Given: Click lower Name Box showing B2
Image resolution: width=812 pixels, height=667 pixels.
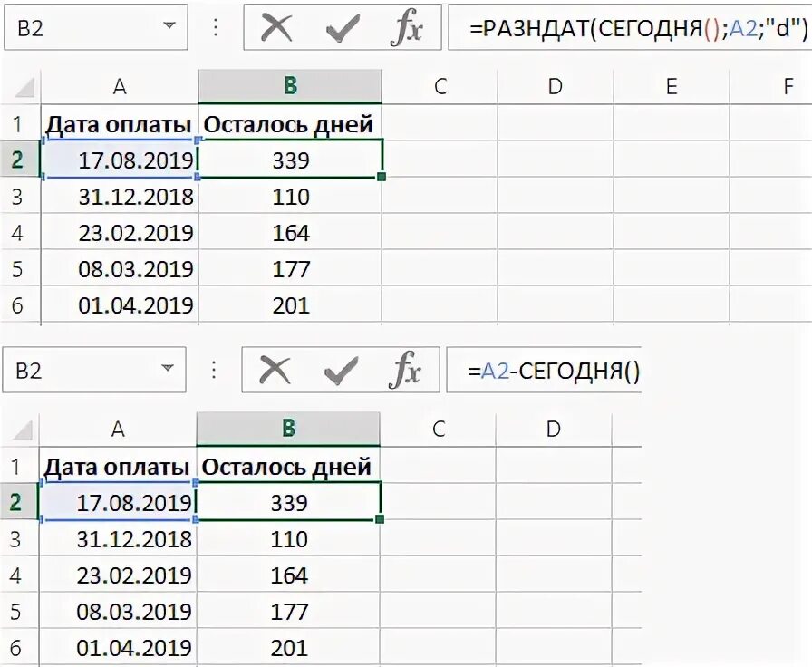Looking at the screenshot, I should click(93, 370).
